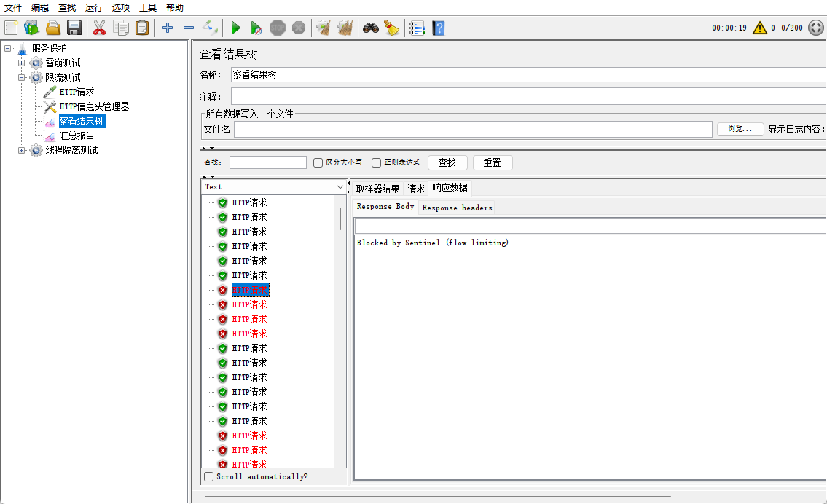Expand the 雪崩测试 tree node
827x504 pixels.
click(22, 63)
